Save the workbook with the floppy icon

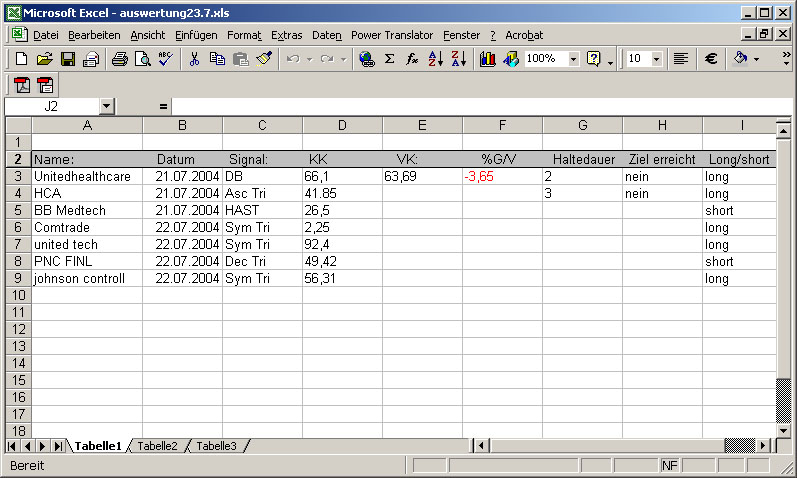68,59
